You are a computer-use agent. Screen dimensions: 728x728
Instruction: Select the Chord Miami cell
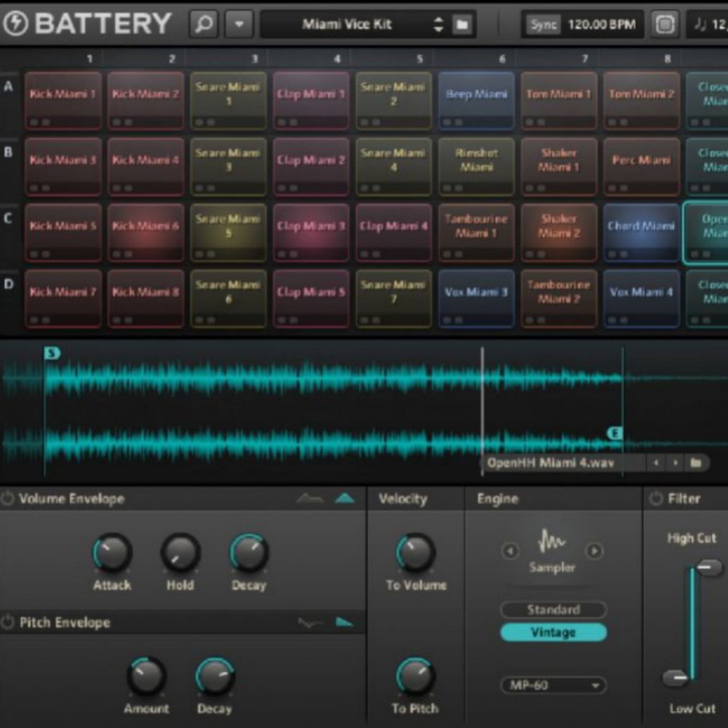(x=642, y=233)
